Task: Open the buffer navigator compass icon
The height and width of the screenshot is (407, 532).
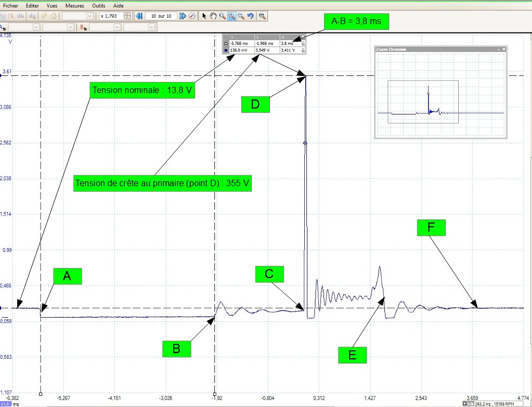Action: point(191,16)
